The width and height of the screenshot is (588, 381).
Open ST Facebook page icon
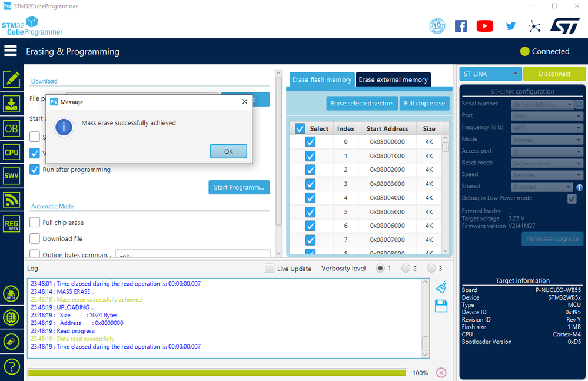(461, 26)
